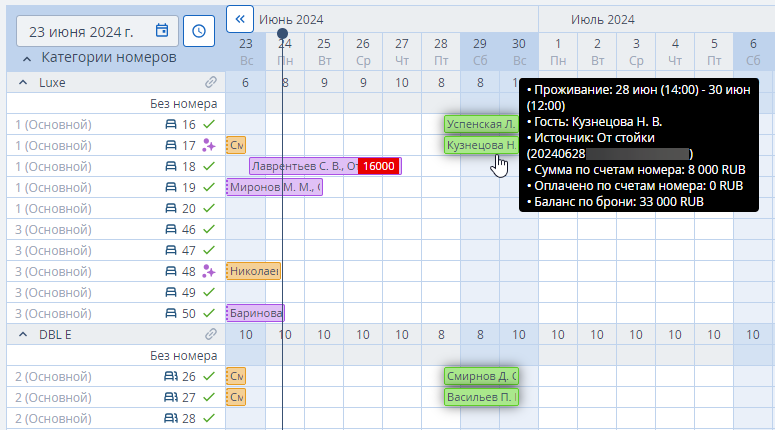Click the date field 23 июня 2024 г.
This screenshot has height=430, width=775.
[97, 31]
